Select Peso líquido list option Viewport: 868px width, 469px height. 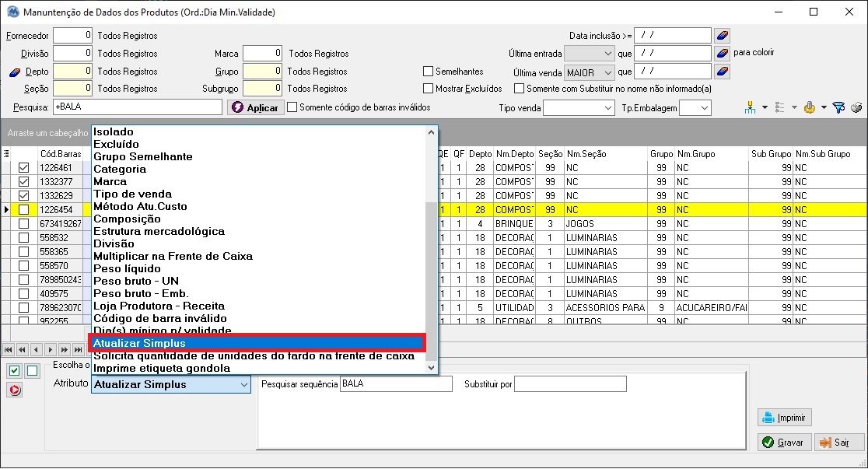pyautogui.click(x=127, y=268)
